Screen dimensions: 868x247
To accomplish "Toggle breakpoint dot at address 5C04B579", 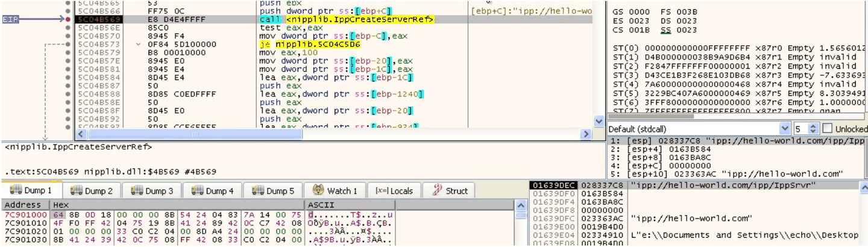I will click(68, 52).
